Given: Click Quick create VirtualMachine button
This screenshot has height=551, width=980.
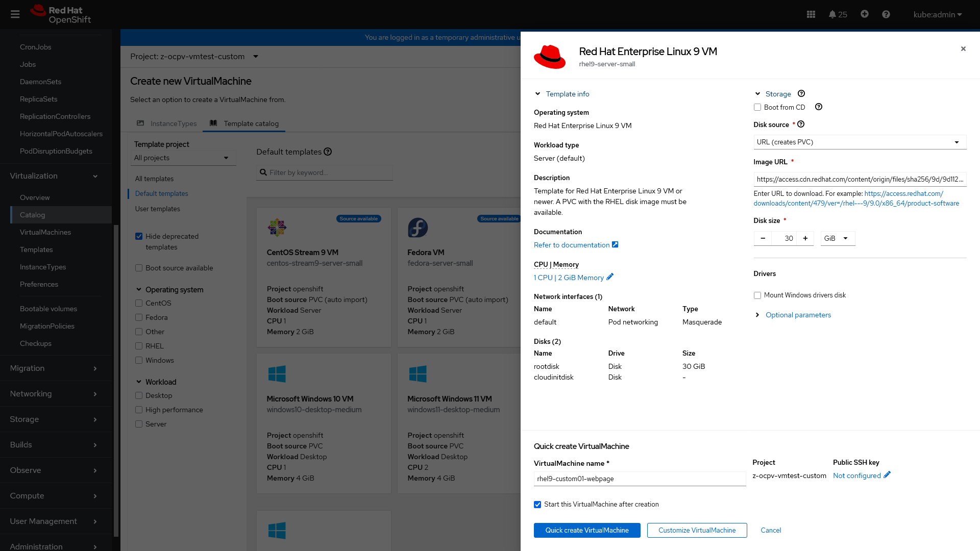Looking at the screenshot, I should (x=587, y=530).
